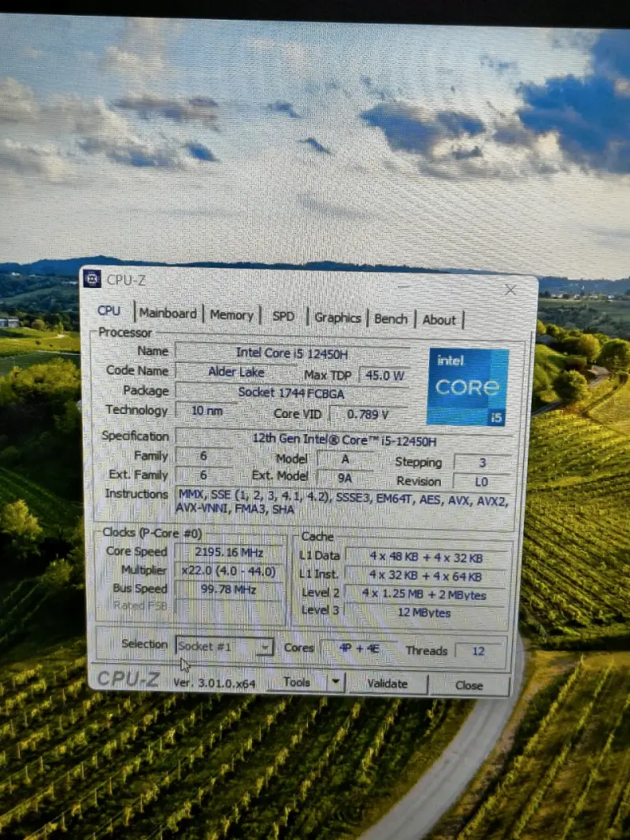Click the empty Rated FSB field

(x=229, y=607)
